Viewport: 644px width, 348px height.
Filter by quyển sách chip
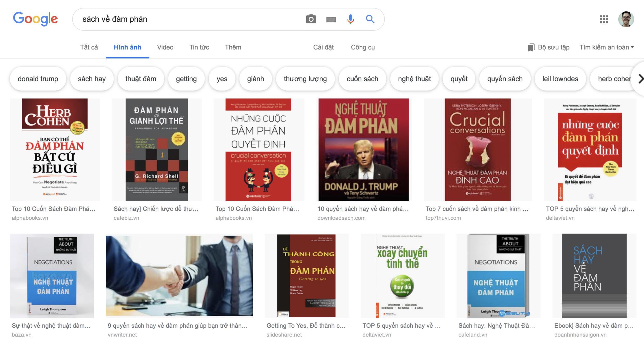[x=505, y=79]
